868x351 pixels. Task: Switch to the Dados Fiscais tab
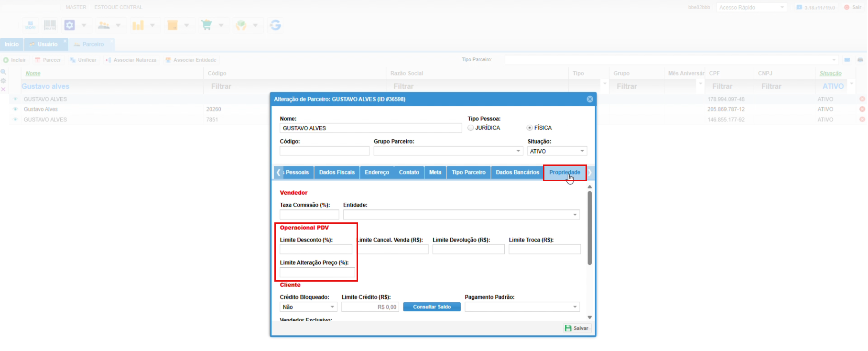tap(337, 172)
